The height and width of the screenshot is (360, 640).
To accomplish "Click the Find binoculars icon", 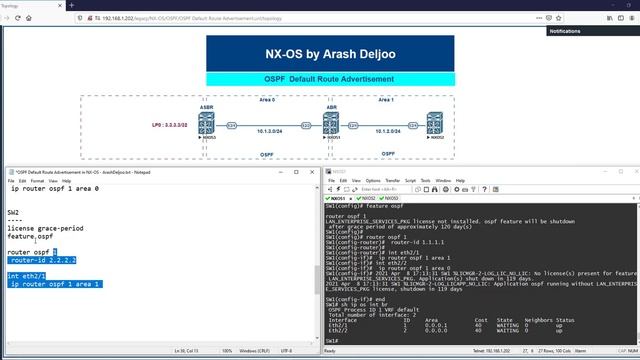I will click(x=435, y=189).
